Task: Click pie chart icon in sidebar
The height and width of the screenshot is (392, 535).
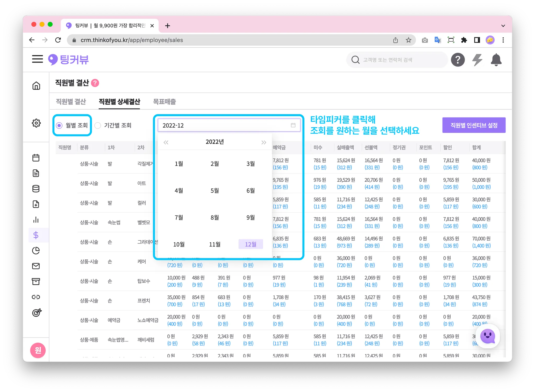Action: click(36, 251)
